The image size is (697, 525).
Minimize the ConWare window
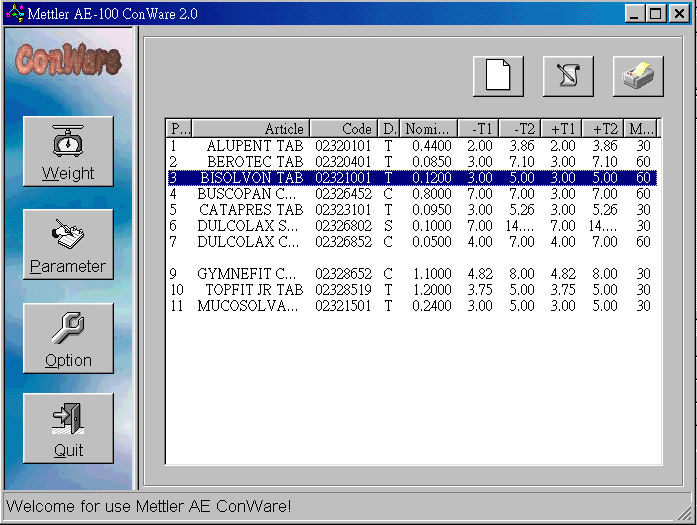coord(634,14)
